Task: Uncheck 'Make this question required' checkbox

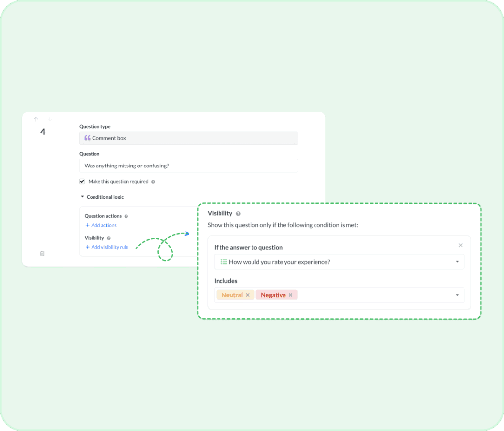Action: pos(82,181)
